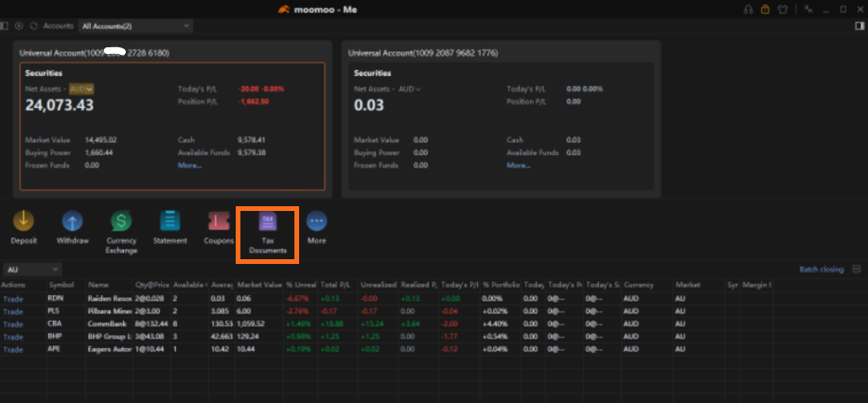Click the refresh icon beside Accounts
This screenshot has height=403, width=868.
coord(34,26)
